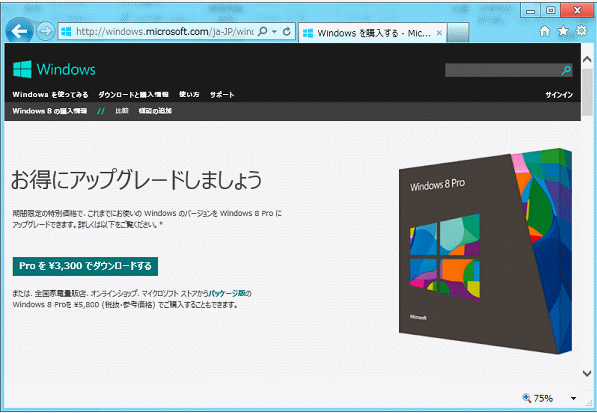Maximize the browser window

[551, 11]
